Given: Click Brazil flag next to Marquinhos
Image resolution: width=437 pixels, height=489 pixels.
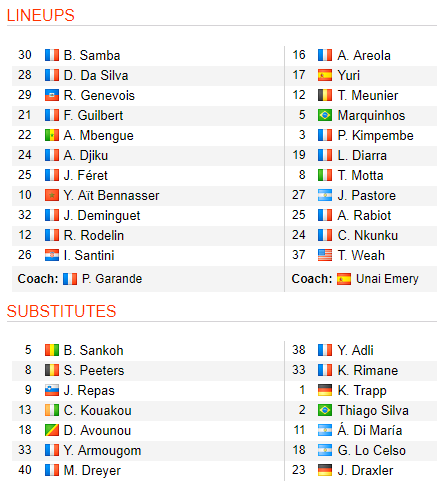Looking at the screenshot, I should point(325,115).
